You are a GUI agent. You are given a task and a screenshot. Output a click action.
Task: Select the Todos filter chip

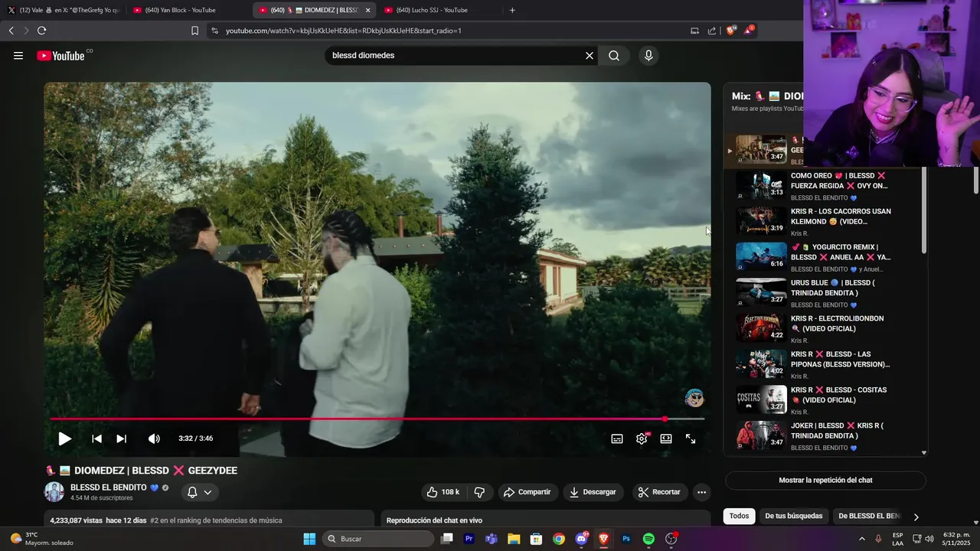(739, 516)
